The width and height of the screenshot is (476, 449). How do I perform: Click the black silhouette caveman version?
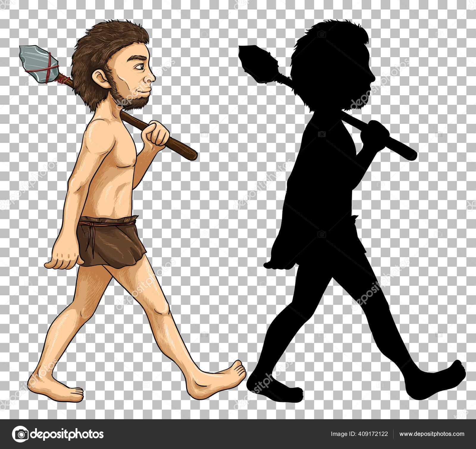[327, 208]
